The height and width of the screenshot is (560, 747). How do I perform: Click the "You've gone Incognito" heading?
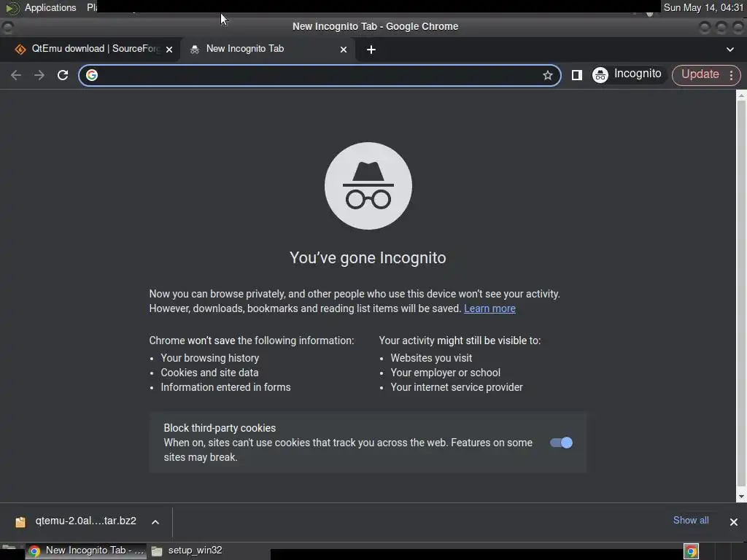pos(368,257)
